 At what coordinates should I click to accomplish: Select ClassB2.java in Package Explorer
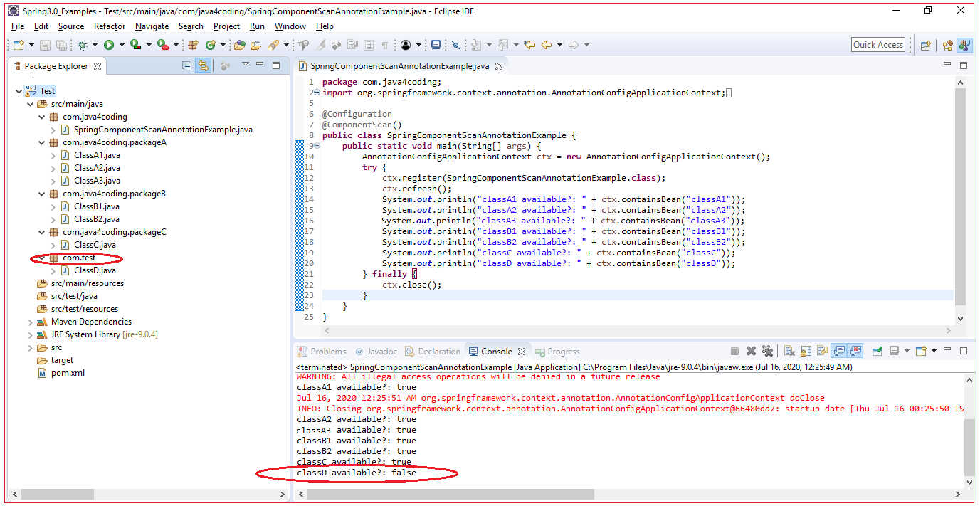coord(90,219)
